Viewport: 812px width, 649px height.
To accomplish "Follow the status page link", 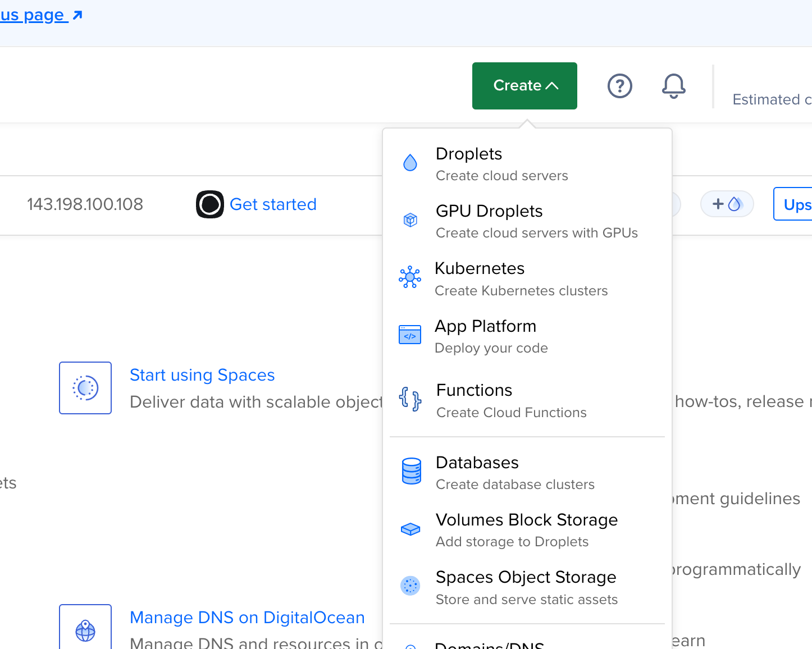I will point(42,15).
